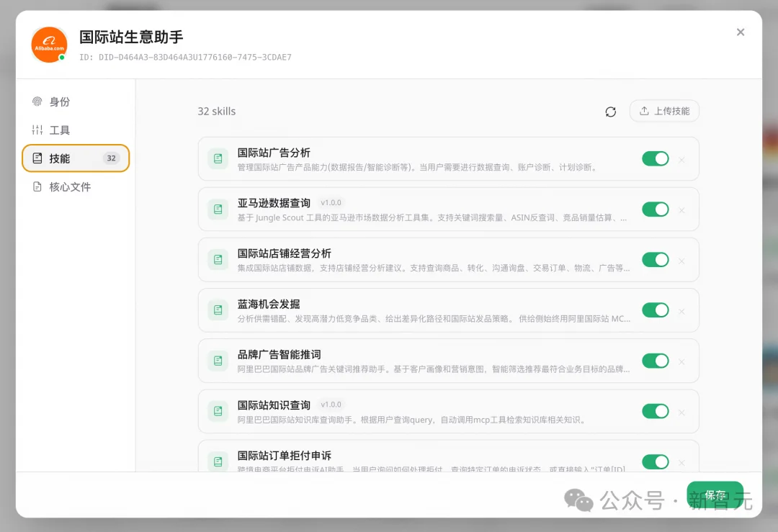Click the 上传技能 upload button
The width and height of the screenshot is (778, 532).
tap(663, 111)
